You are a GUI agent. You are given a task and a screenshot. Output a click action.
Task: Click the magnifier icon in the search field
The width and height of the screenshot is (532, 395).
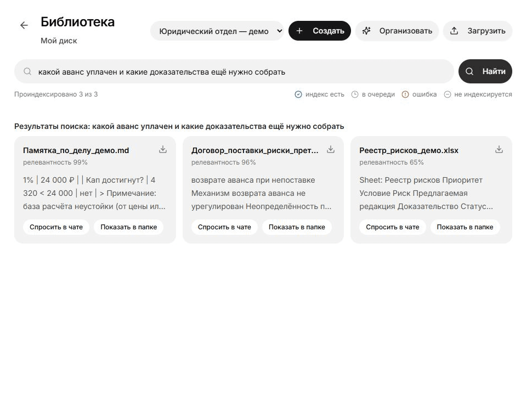pyautogui.click(x=27, y=72)
